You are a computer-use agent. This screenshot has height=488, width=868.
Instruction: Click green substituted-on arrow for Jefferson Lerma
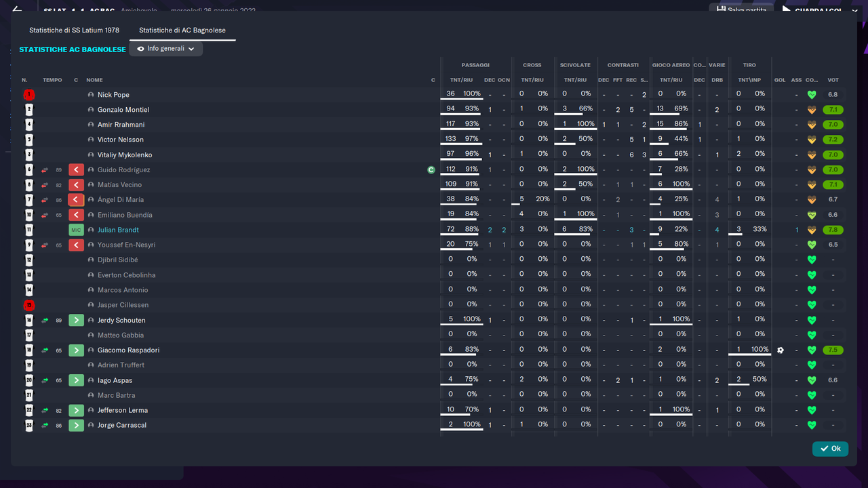(x=76, y=410)
